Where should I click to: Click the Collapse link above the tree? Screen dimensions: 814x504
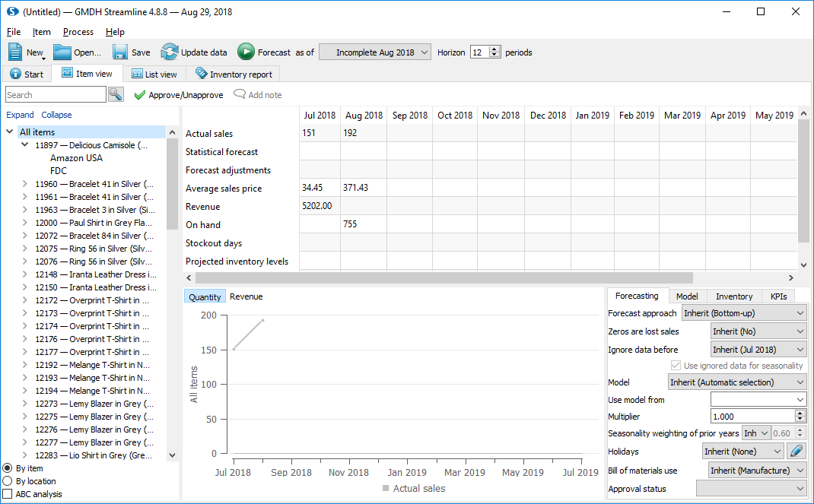coord(56,115)
